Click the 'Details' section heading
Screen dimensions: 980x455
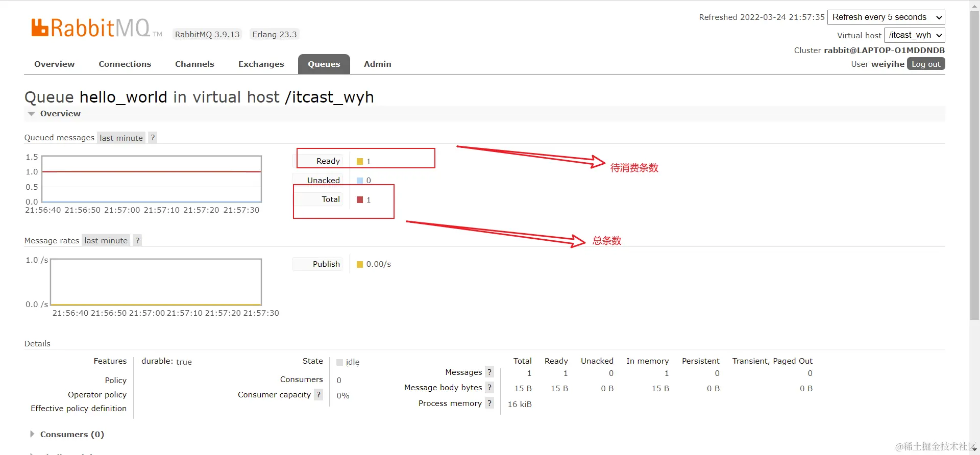37,344
